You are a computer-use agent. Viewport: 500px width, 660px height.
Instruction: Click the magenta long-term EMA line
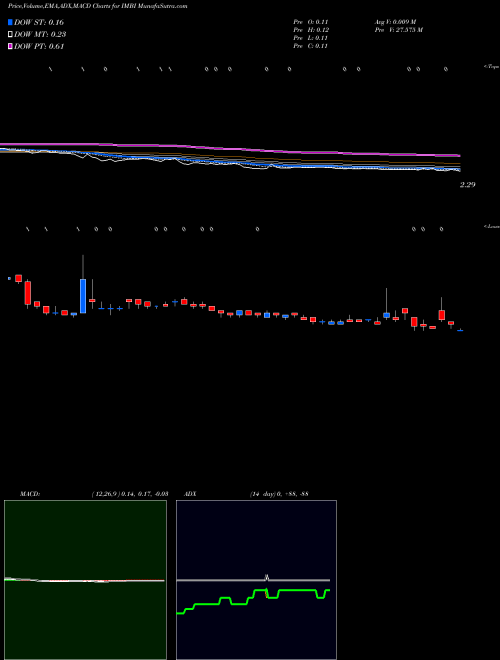pos(229,149)
